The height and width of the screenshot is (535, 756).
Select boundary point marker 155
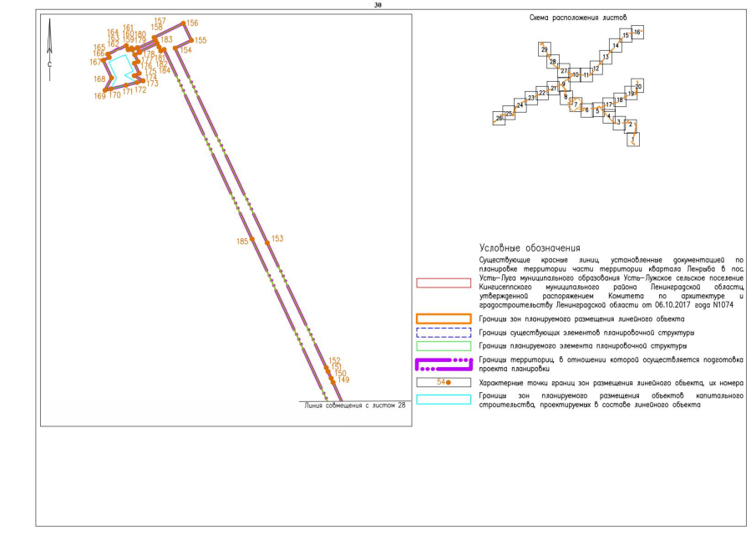coord(191,40)
